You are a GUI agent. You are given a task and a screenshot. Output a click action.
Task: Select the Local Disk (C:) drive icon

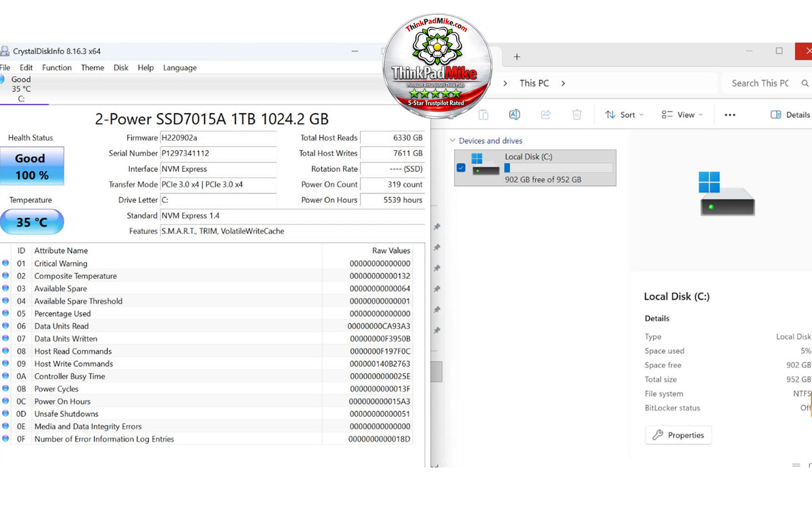pos(486,165)
